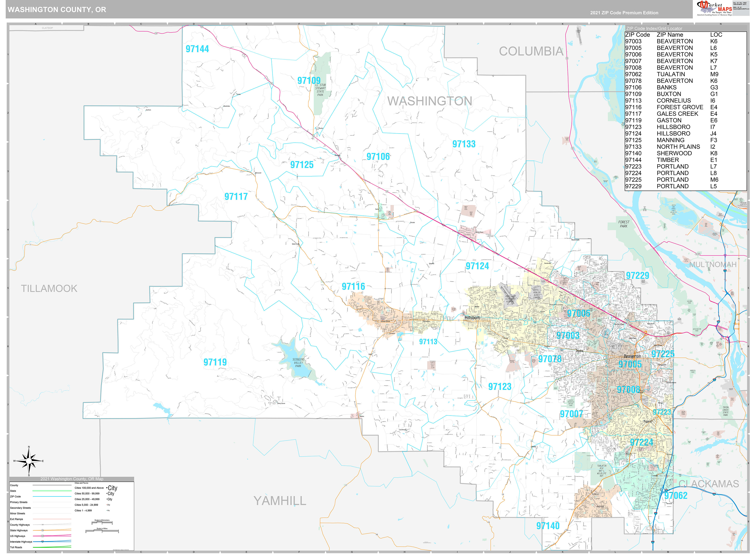This screenshot has height=554, width=756.
Task: Click the 97124 label on the map
Action: [477, 266]
